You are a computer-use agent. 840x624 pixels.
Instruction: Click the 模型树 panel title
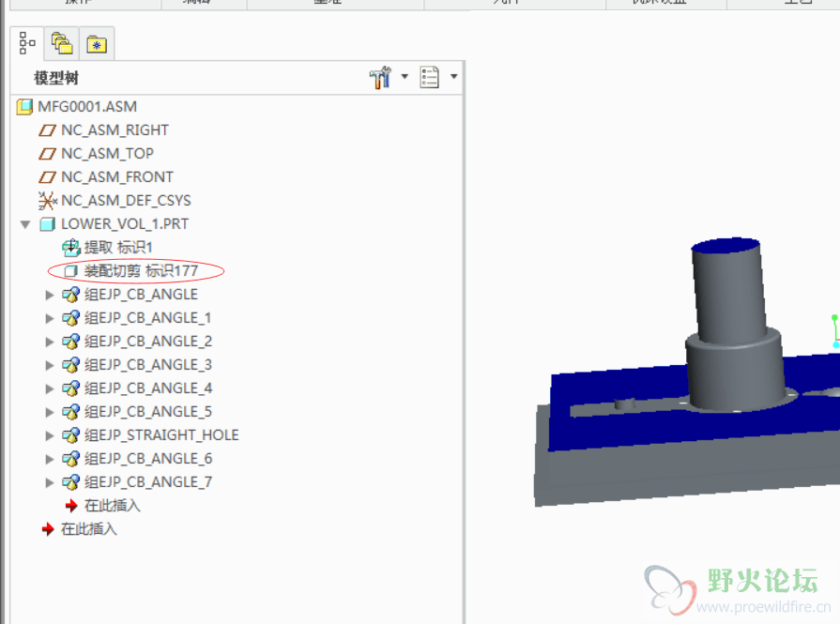(x=56, y=78)
